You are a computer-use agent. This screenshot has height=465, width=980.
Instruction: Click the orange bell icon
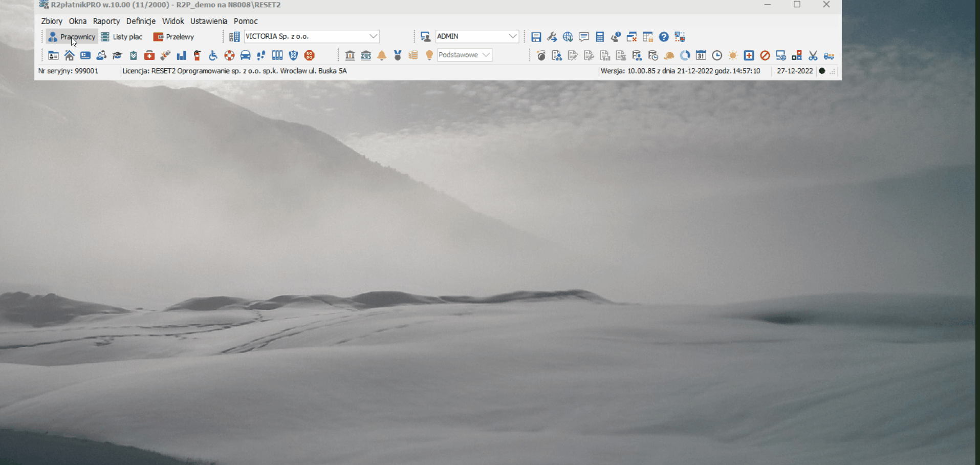[x=382, y=55]
